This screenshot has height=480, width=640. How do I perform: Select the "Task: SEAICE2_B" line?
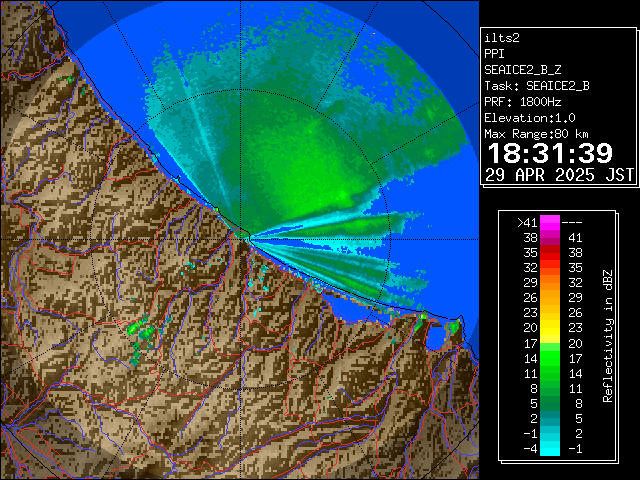click(x=537, y=86)
